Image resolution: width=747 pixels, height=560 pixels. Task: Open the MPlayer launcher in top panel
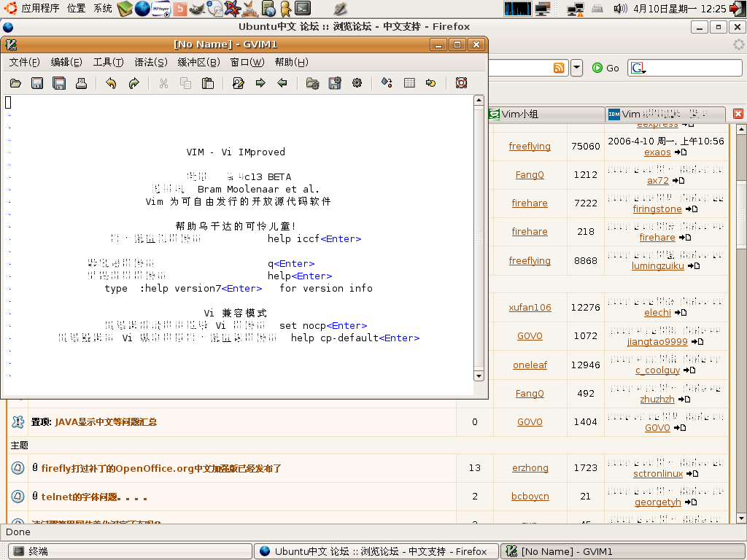click(x=161, y=8)
